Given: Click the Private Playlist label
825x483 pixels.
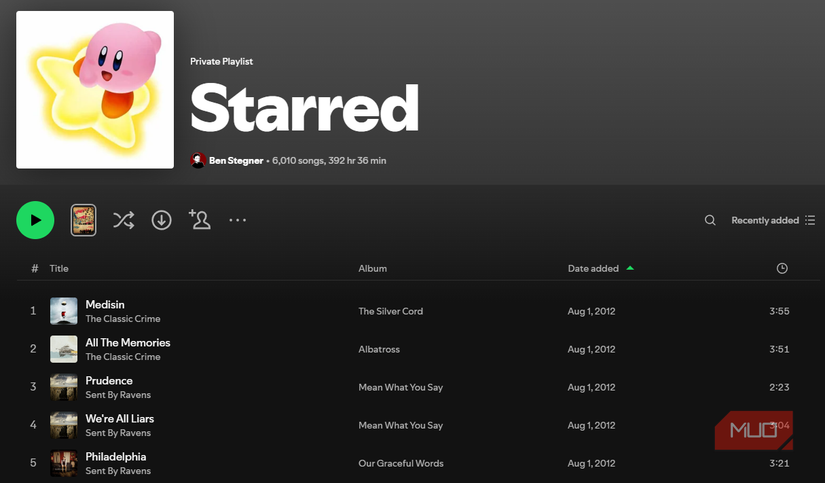Looking at the screenshot, I should coord(222,62).
